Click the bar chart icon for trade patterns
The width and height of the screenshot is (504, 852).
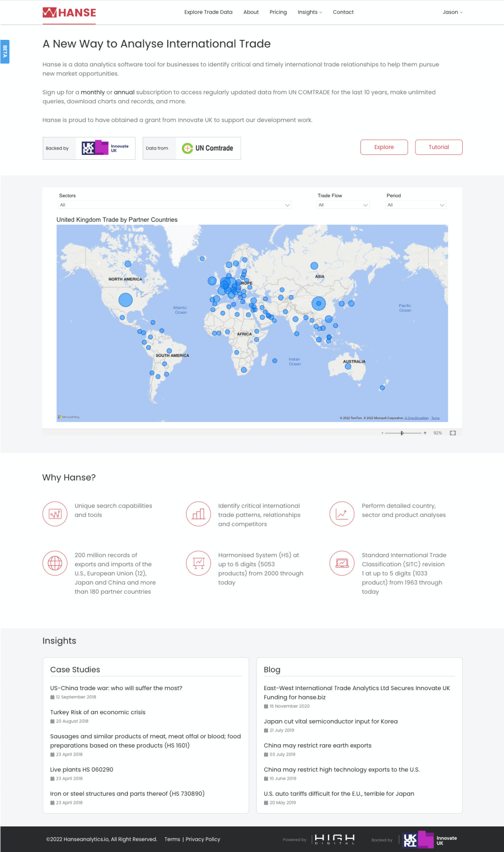[x=198, y=514]
